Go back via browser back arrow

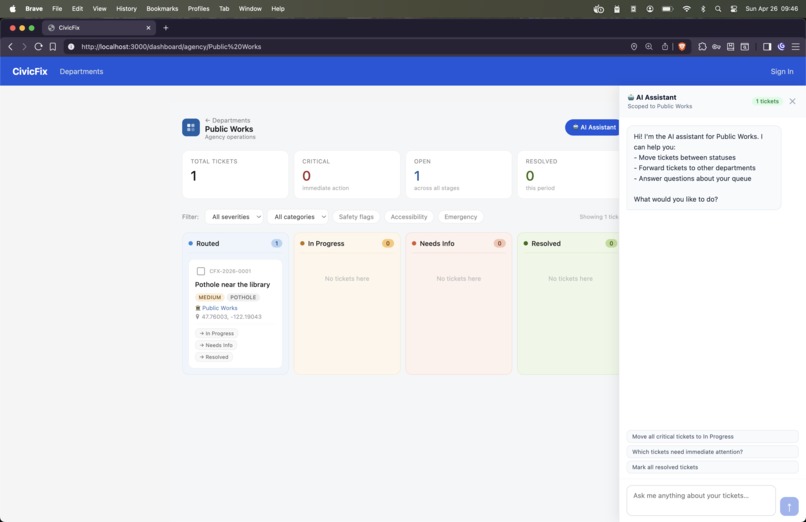10,47
